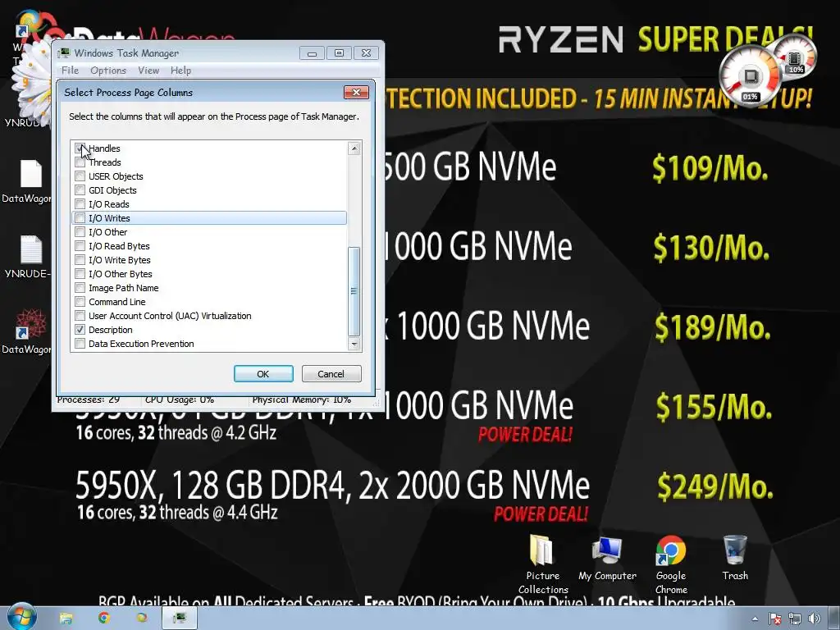Cancel the Select Process Page Columns dialog

click(331, 374)
